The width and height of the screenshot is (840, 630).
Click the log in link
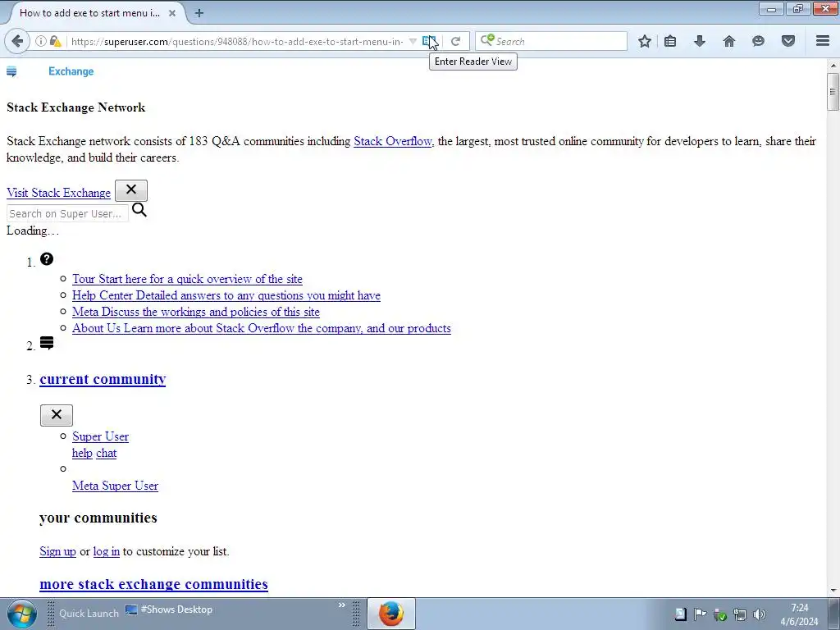tap(106, 551)
